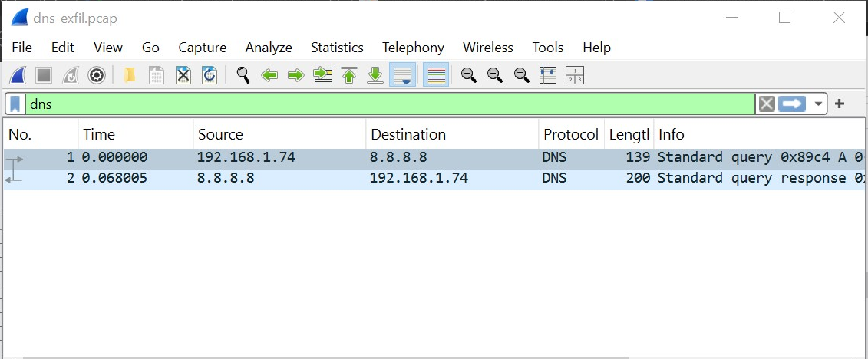
Task: Click Standard query response info text
Action: click(x=761, y=178)
